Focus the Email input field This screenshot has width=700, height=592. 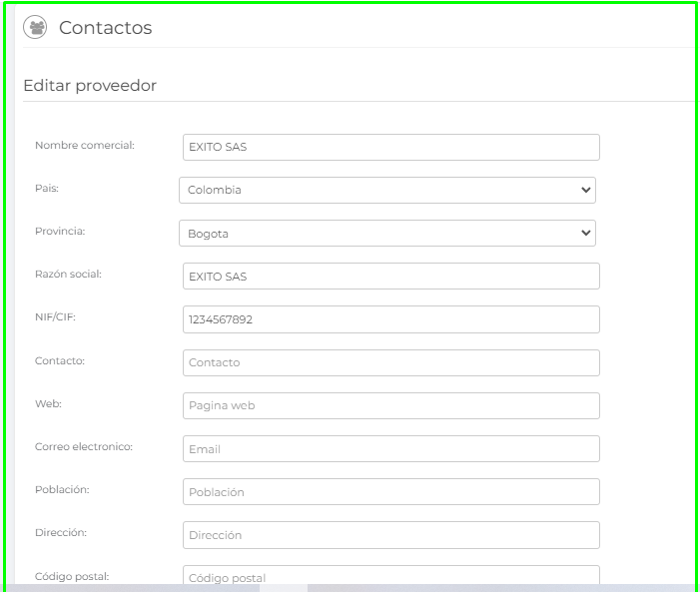pos(390,448)
